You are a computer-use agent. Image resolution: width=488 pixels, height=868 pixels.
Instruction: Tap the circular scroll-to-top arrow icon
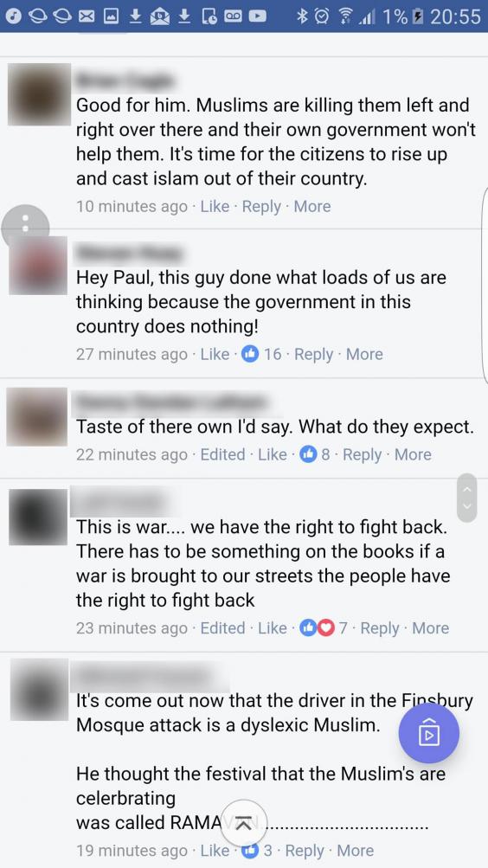click(246, 823)
